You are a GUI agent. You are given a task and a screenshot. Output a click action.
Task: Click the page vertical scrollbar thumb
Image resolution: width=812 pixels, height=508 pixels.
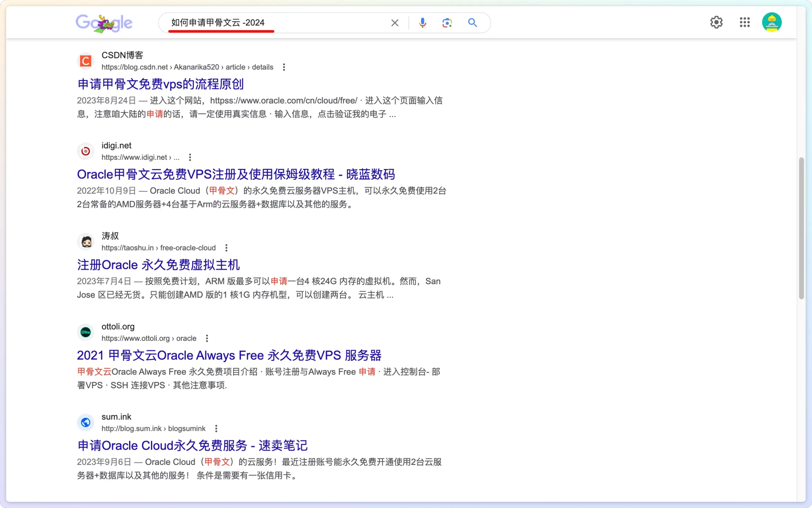pyautogui.click(x=801, y=228)
